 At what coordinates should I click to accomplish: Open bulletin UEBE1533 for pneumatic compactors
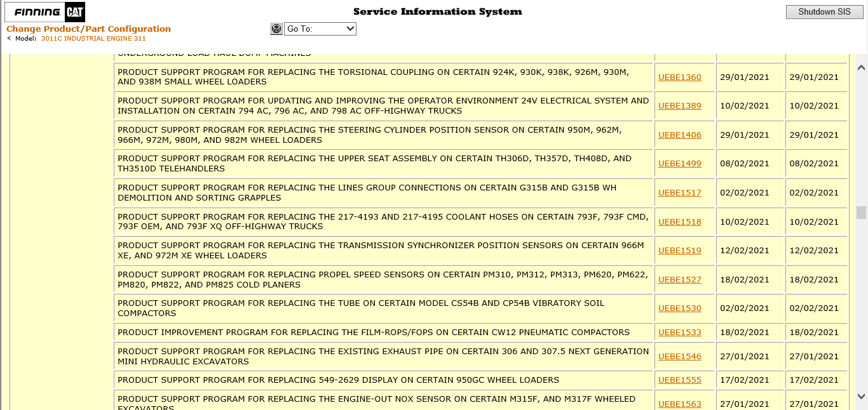[679, 332]
